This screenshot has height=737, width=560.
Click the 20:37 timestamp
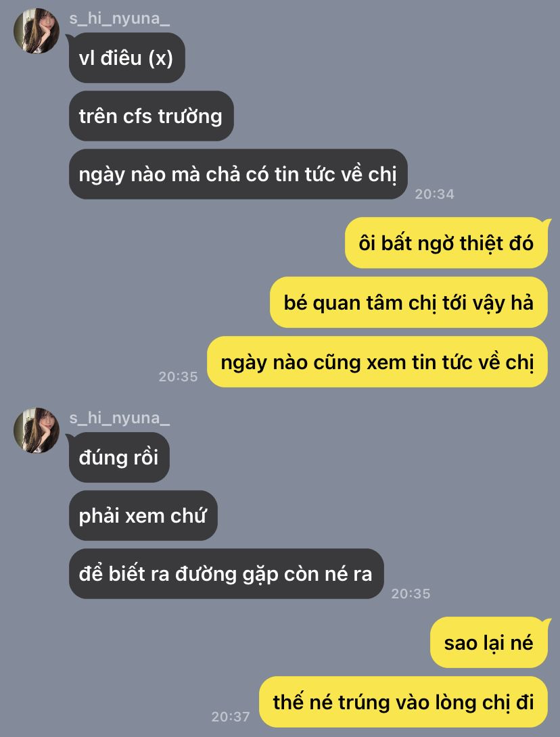pyautogui.click(x=231, y=716)
